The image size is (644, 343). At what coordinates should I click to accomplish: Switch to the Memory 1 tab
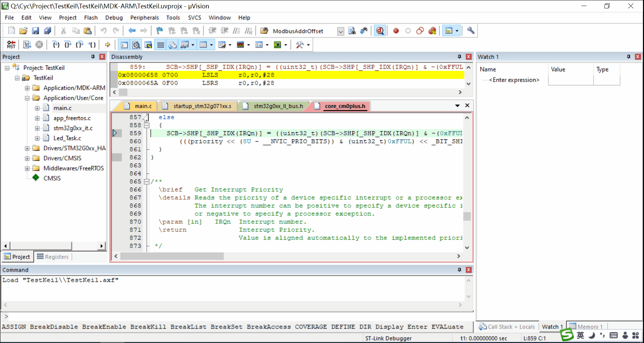(x=586, y=327)
